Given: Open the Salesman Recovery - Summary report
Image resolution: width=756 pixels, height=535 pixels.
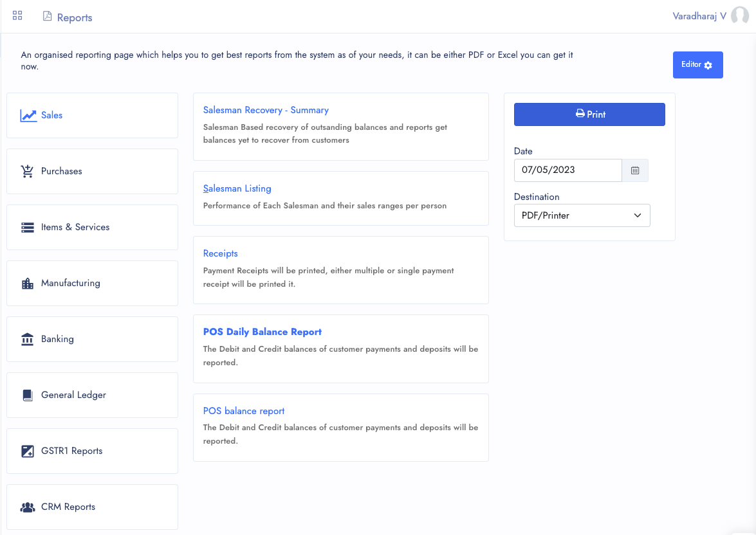Looking at the screenshot, I should 266,110.
